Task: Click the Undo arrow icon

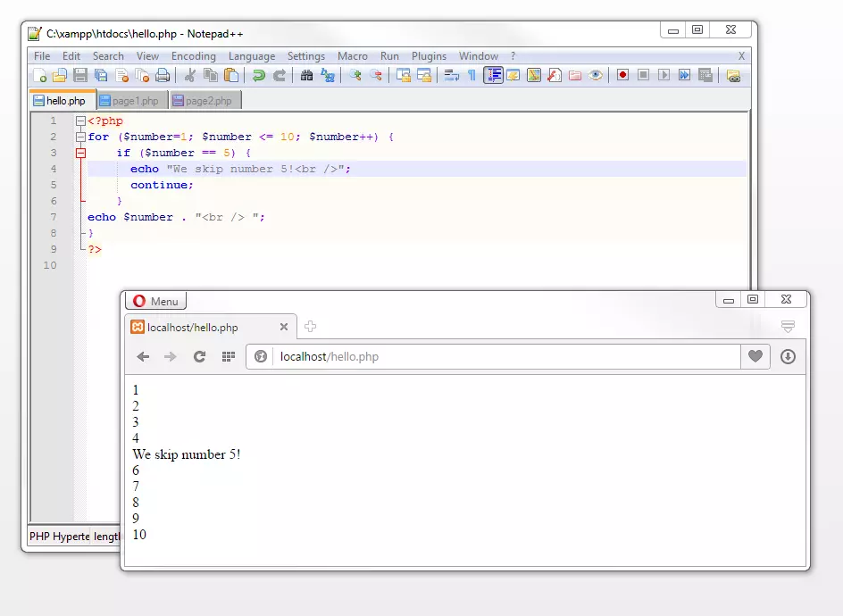Action: click(x=257, y=76)
